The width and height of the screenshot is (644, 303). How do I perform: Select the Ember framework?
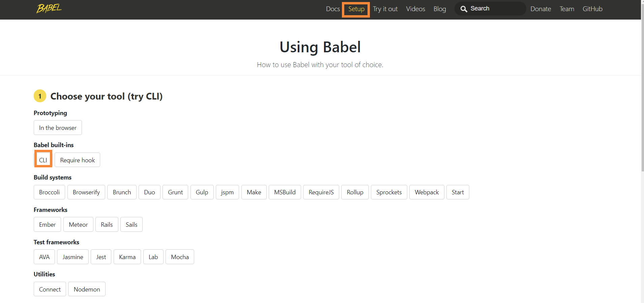point(47,225)
